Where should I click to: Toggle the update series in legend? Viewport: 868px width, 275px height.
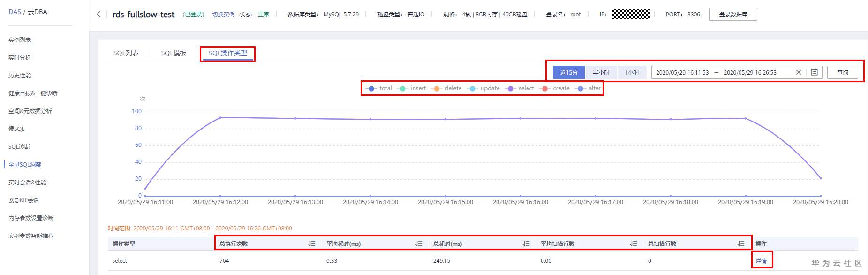(x=483, y=88)
